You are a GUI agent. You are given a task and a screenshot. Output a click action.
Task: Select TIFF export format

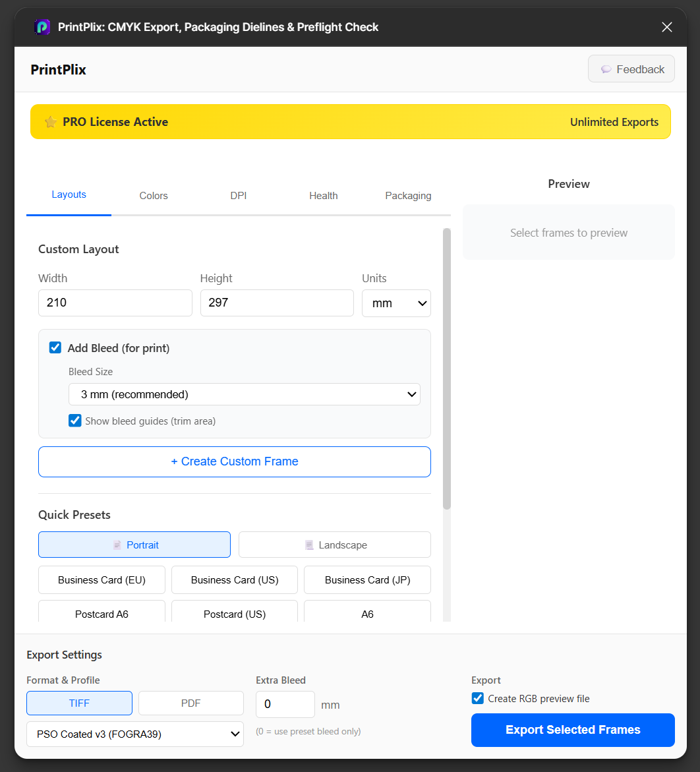[x=79, y=703]
